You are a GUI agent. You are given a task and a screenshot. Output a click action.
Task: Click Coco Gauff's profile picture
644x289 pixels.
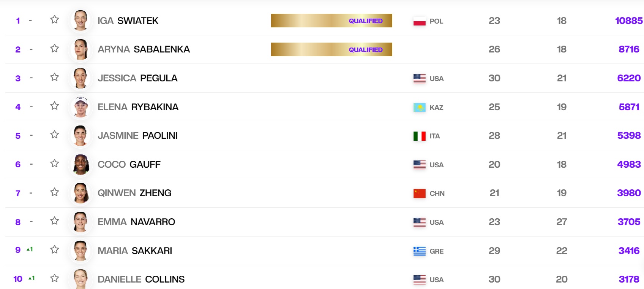coord(80,165)
